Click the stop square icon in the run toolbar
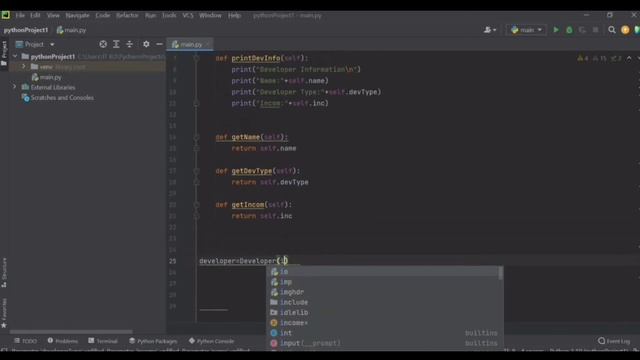 point(596,30)
